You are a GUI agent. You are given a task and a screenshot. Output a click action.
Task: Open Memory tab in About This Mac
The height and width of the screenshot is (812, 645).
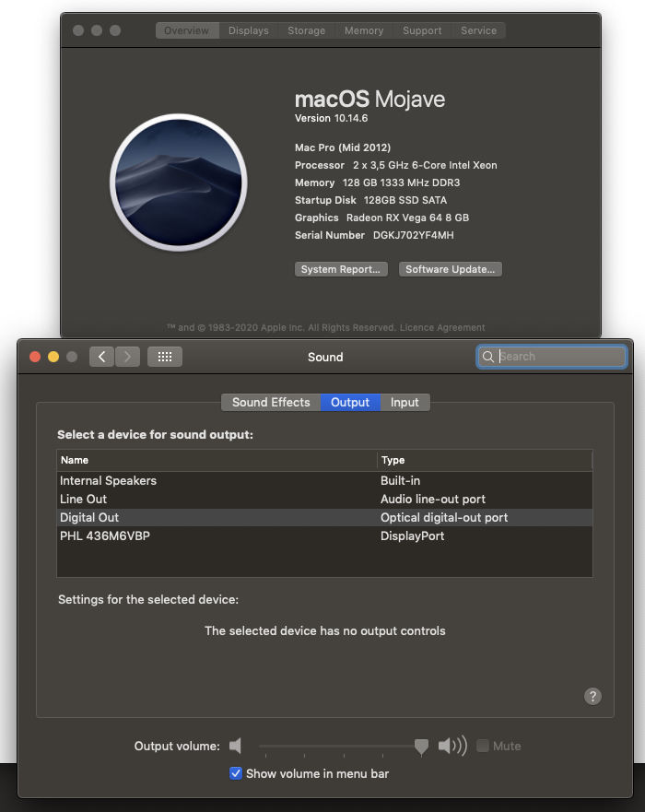coord(364,30)
